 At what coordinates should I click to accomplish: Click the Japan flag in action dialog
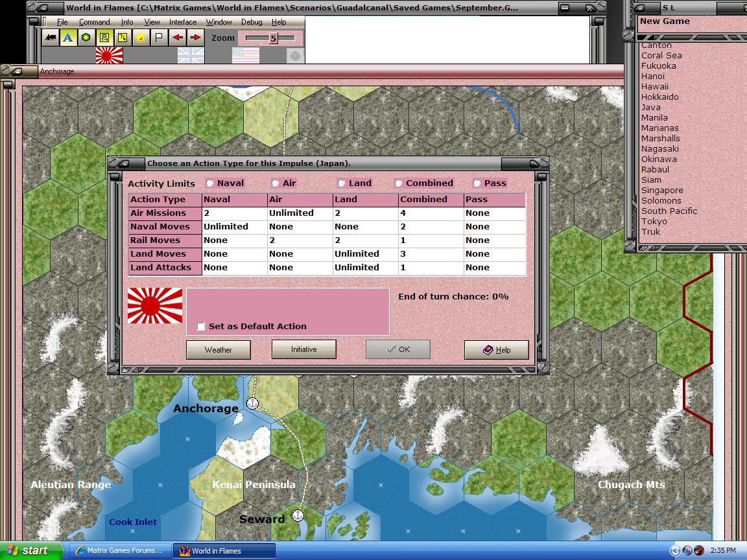point(155,306)
